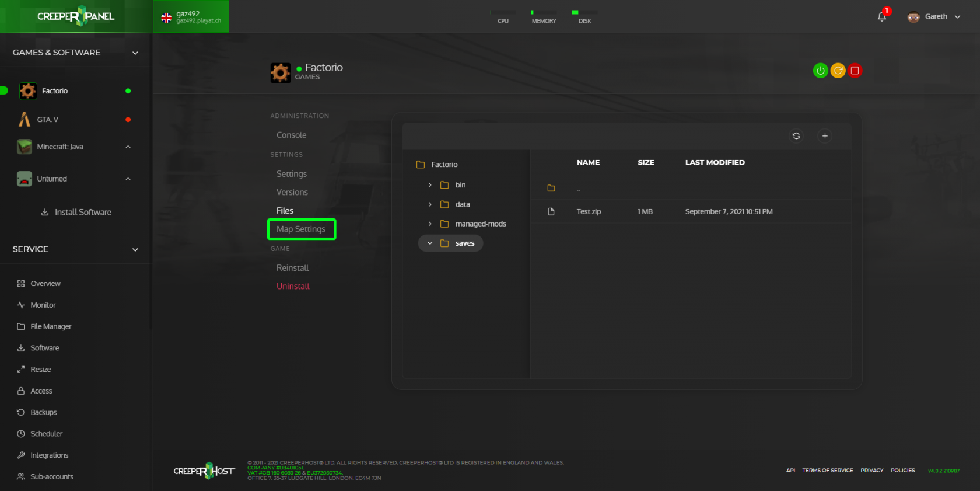
Task: Open Overview in Service menu
Action: pos(45,284)
